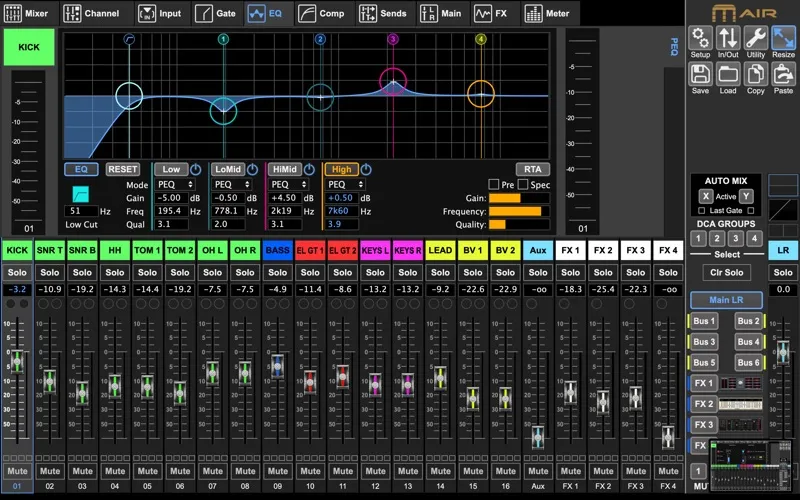This screenshot has width=800, height=500.
Task: Click the RESET EQ button
Action: [x=123, y=169]
